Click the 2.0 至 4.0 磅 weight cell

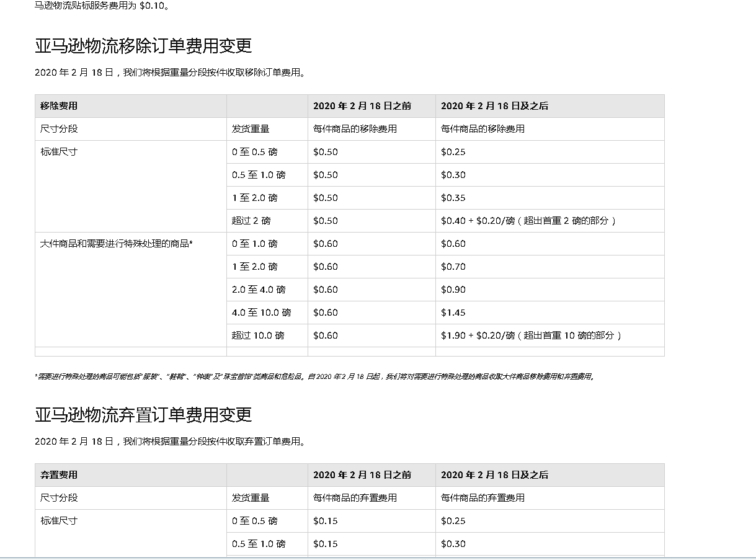(x=267, y=290)
